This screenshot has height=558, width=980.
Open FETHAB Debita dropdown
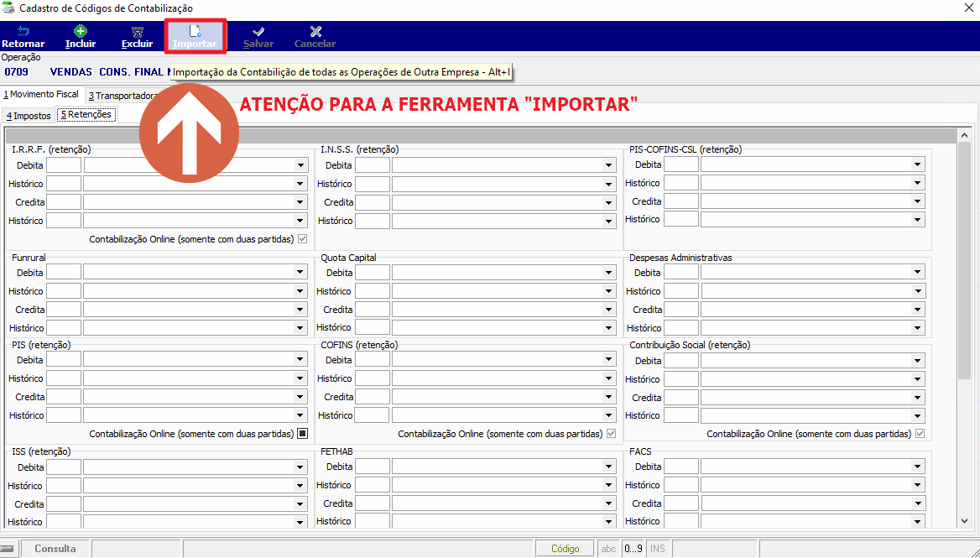609,467
